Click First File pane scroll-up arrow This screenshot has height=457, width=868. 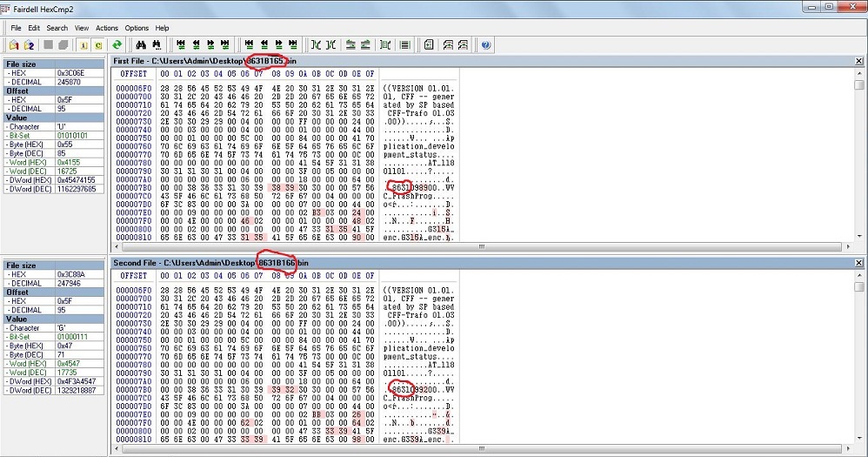[859, 73]
